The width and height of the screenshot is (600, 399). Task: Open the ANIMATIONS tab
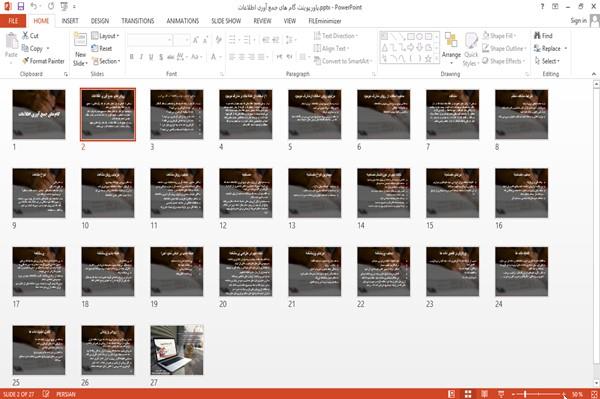pos(183,21)
